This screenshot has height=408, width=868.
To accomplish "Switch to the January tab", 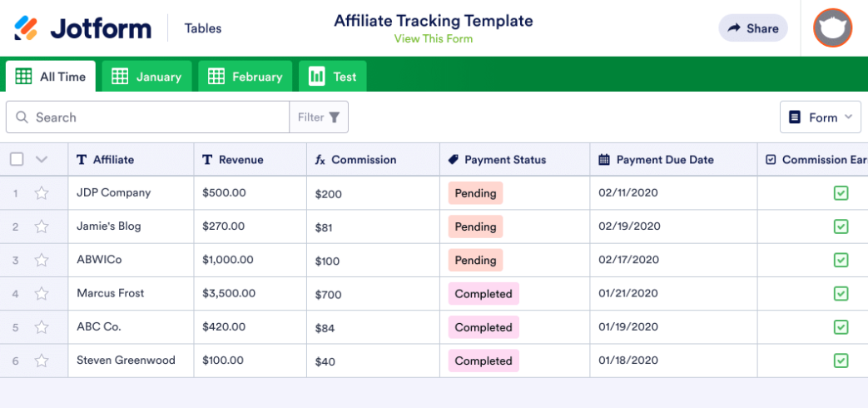I will click(147, 77).
